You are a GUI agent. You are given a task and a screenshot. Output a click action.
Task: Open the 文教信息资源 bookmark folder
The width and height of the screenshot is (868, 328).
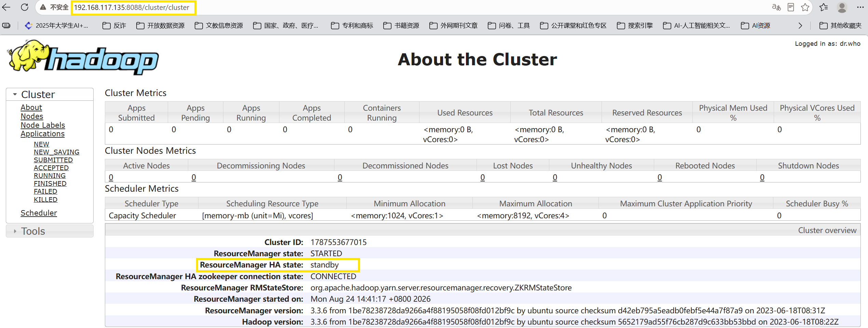219,26
